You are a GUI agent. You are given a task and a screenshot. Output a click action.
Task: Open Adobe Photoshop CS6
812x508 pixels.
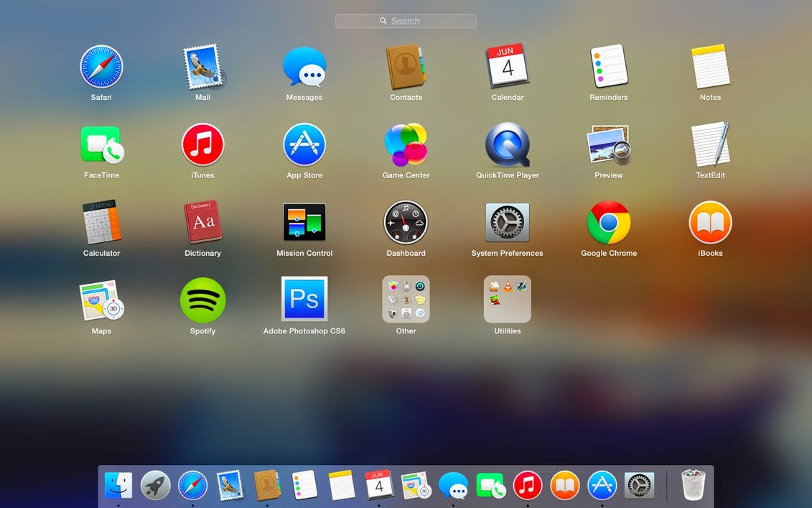tap(304, 299)
